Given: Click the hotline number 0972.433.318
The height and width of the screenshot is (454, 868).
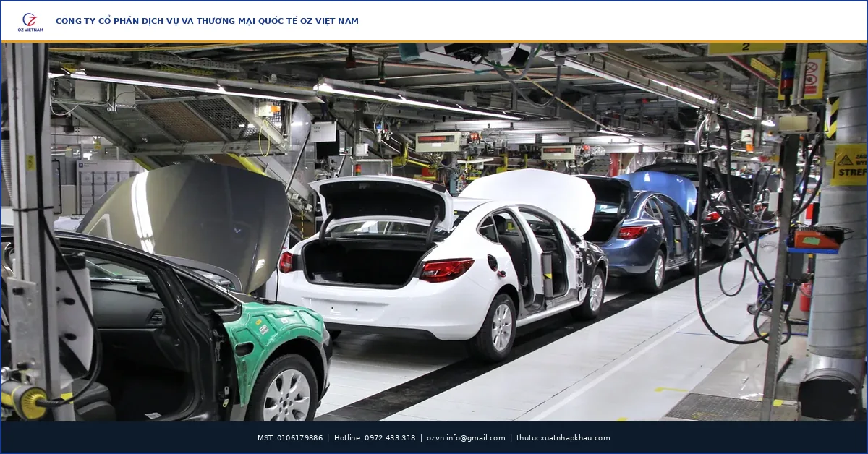Looking at the screenshot, I should tap(390, 438).
